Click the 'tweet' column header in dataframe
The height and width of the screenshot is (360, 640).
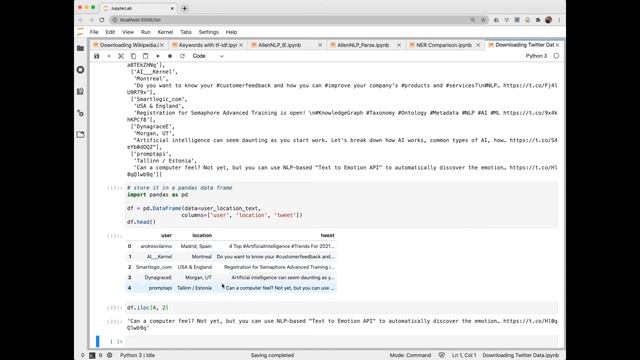(x=327, y=236)
